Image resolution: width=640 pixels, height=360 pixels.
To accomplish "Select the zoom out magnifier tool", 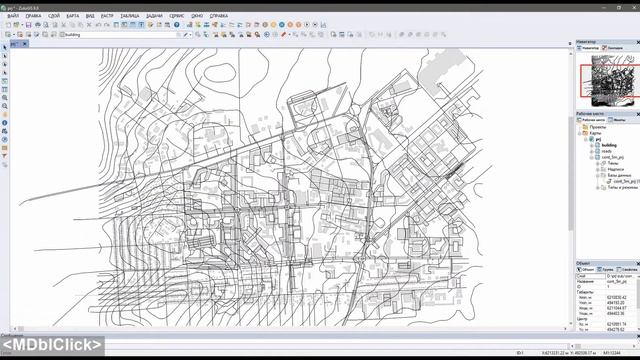I will tap(5, 106).
